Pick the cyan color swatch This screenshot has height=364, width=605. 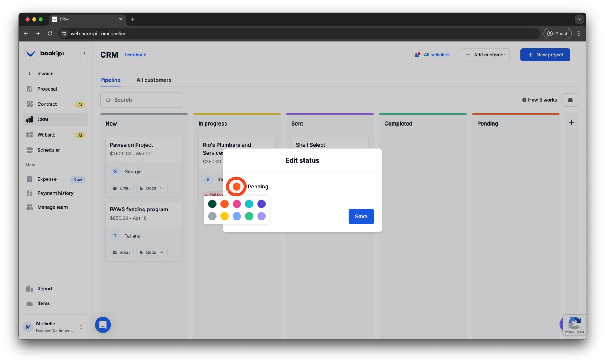click(x=249, y=204)
